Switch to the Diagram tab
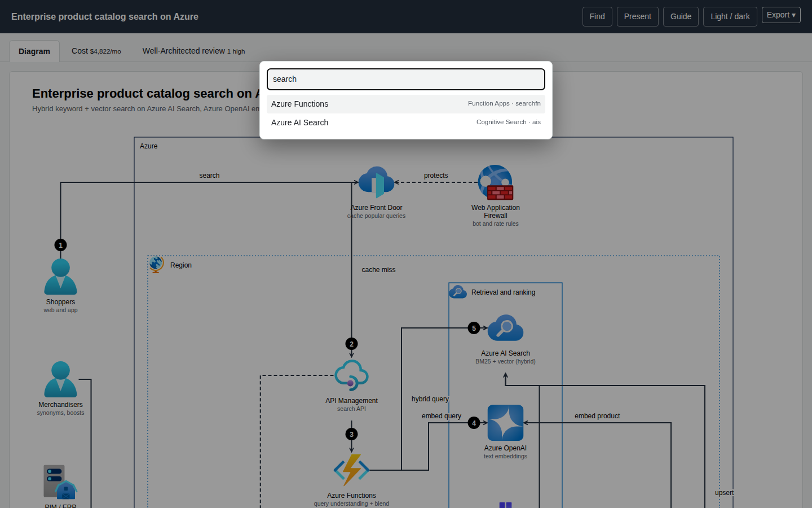 (x=34, y=51)
